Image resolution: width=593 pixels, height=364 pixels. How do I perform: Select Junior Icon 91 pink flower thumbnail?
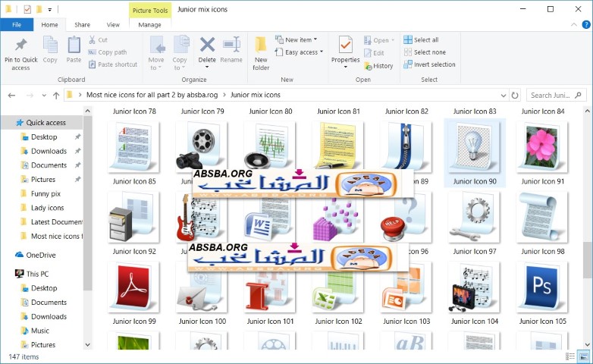(x=542, y=148)
